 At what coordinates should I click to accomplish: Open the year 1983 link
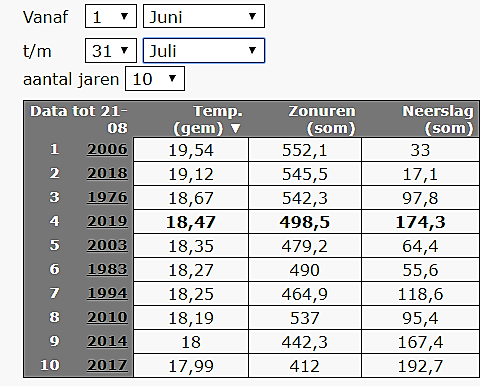107,269
